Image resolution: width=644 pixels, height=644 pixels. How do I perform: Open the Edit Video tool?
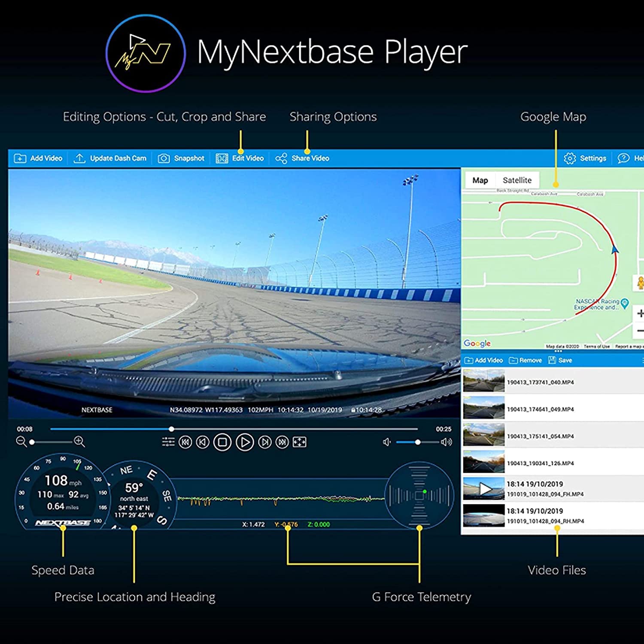[x=240, y=158]
